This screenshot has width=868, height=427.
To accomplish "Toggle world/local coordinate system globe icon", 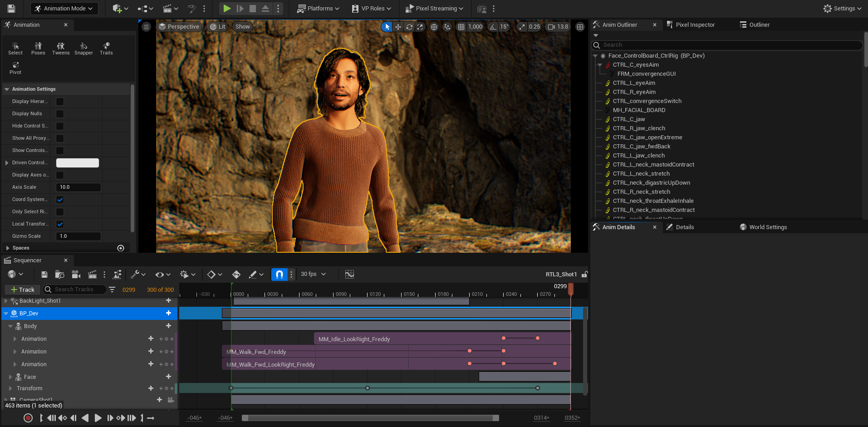I will coord(434,27).
